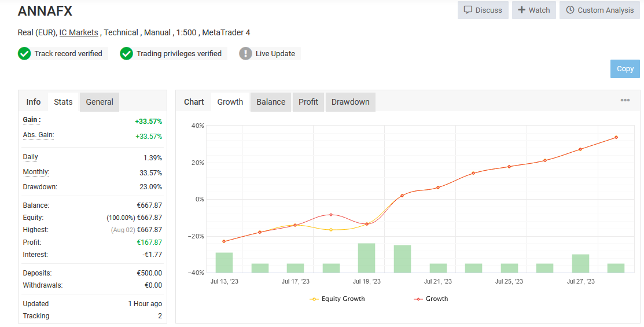The image size is (644, 327).
Task: Click the Deposits value €500.00
Action: pyautogui.click(x=149, y=273)
